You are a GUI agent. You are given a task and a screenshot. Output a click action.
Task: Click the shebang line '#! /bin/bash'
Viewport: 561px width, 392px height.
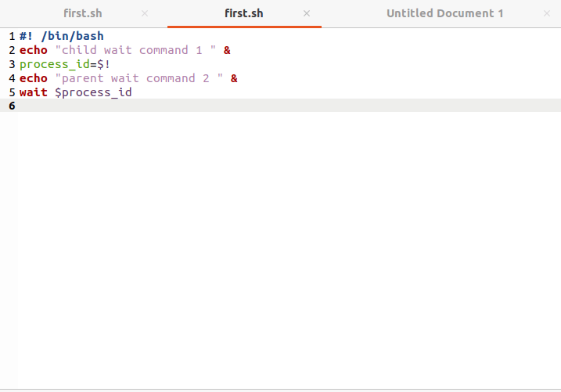pos(62,36)
